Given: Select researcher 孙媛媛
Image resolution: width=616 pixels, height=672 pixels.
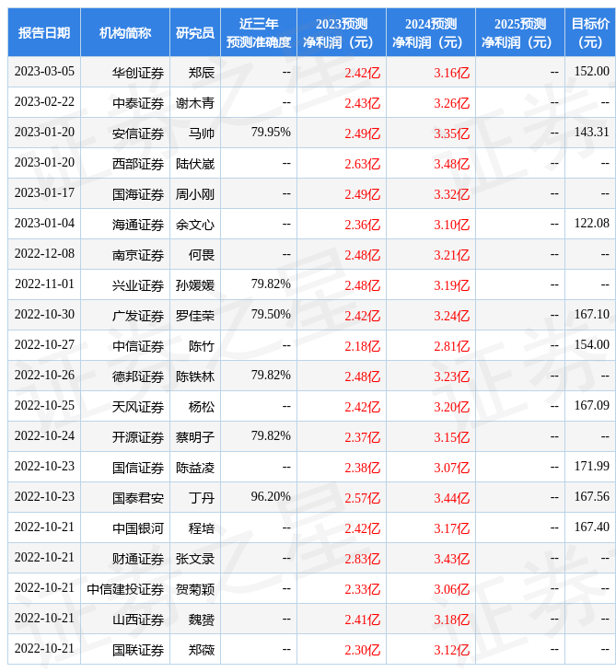Looking at the screenshot, I should pos(195,286).
